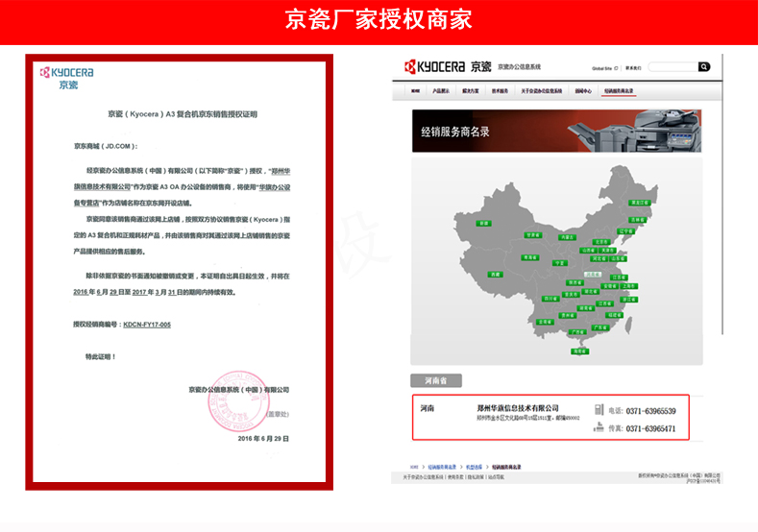758x532 pixels.
Task: Select 江西省 on the map
Action: click(x=604, y=303)
